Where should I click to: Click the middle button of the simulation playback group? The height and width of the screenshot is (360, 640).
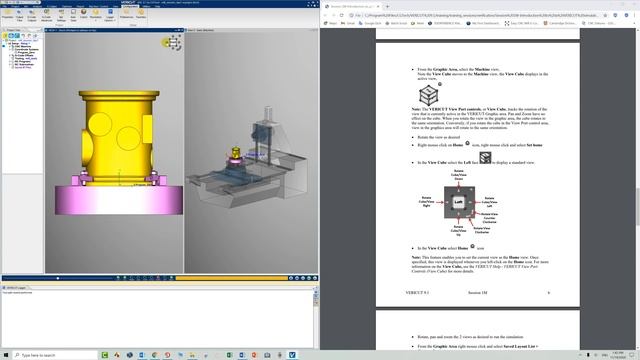[303, 278]
